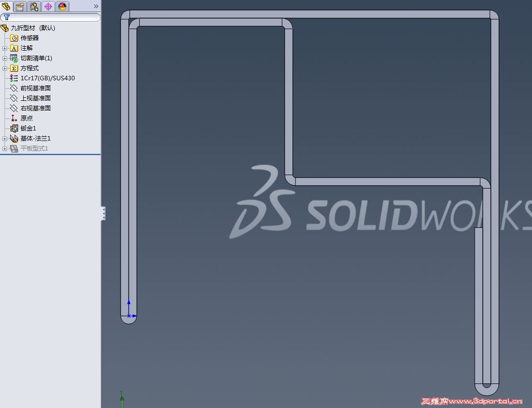Click the 钣金1 sheet metal icon
Viewport: 532px width, 408px height.
[x=14, y=128]
